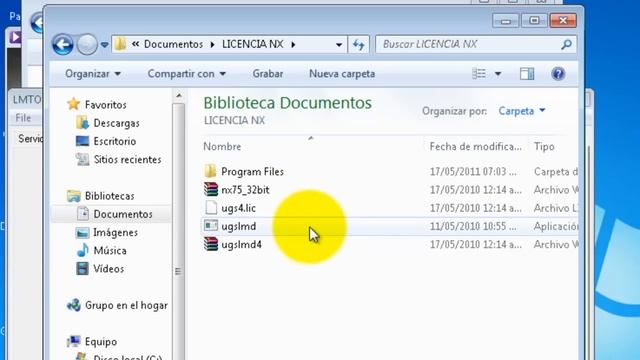Click the Descargas folder icon
The image size is (640, 360).
pyautogui.click(x=82, y=123)
